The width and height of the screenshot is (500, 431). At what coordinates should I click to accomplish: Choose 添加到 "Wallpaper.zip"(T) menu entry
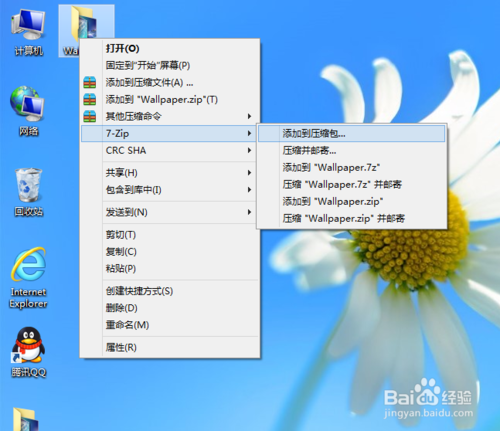pyautogui.click(x=169, y=99)
